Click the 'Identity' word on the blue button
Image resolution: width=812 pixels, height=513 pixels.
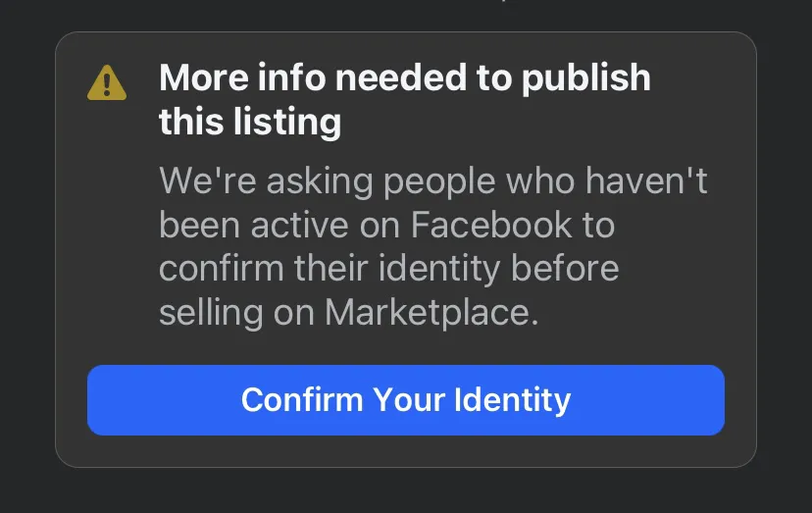point(512,400)
